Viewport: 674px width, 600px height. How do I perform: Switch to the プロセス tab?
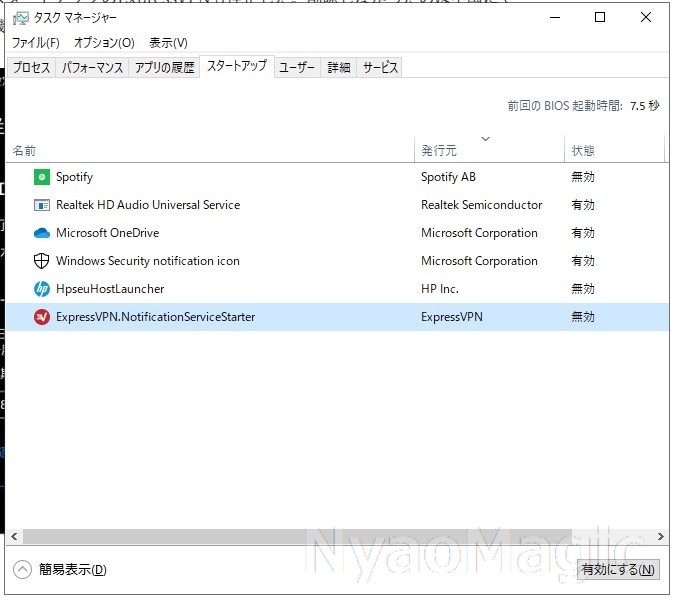point(31,67)
